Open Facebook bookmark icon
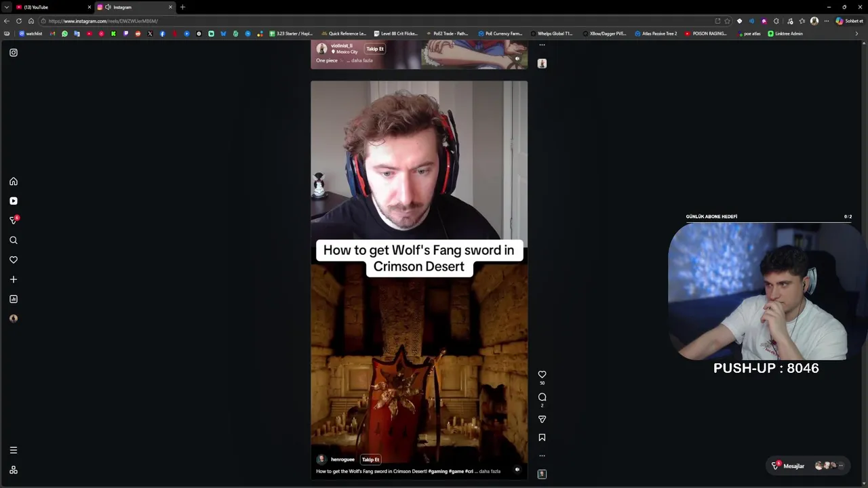This screenshot has width=868, height=488. [x=162, y=33]
